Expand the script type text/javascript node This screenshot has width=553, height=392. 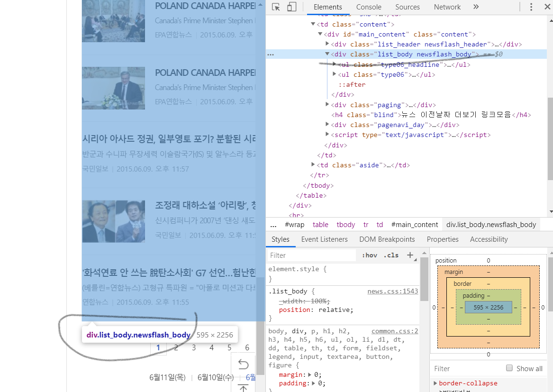(x=327, y=134)
